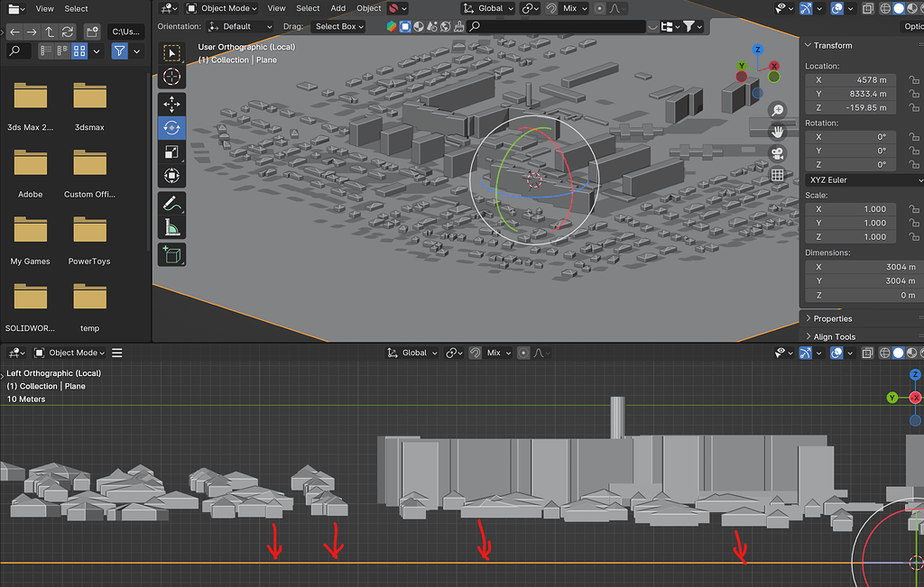
Task: Open the Object menu in top viewport
Action: click(369, 8)
